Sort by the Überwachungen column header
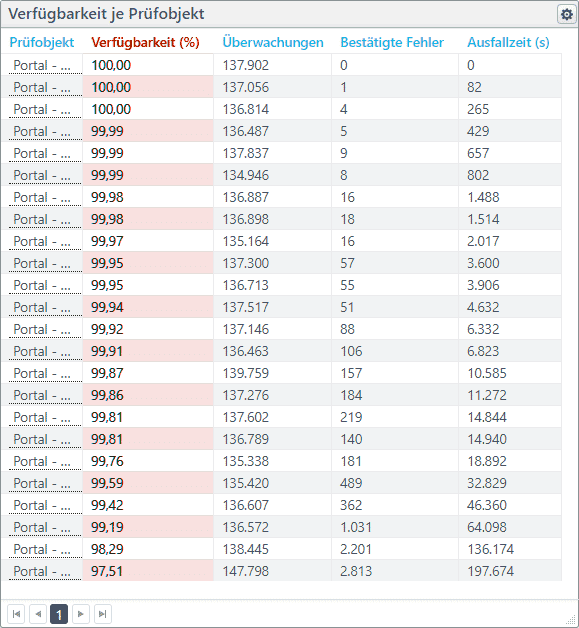 (273, 42)
